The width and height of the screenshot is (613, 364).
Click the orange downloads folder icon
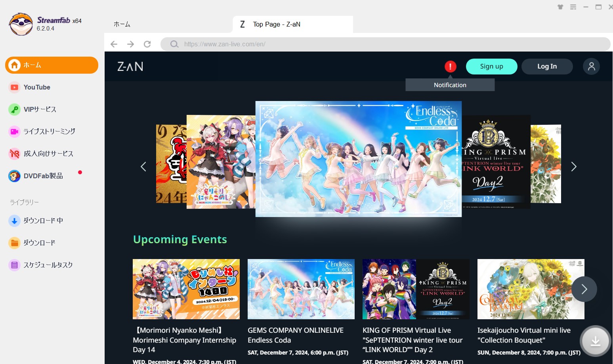tap(15, 243)
